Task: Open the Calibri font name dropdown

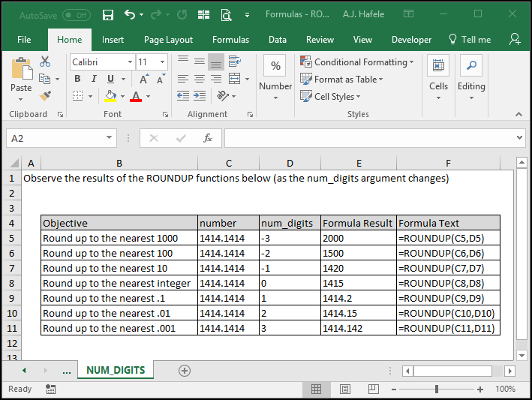Action: click(x=130, y=62)
